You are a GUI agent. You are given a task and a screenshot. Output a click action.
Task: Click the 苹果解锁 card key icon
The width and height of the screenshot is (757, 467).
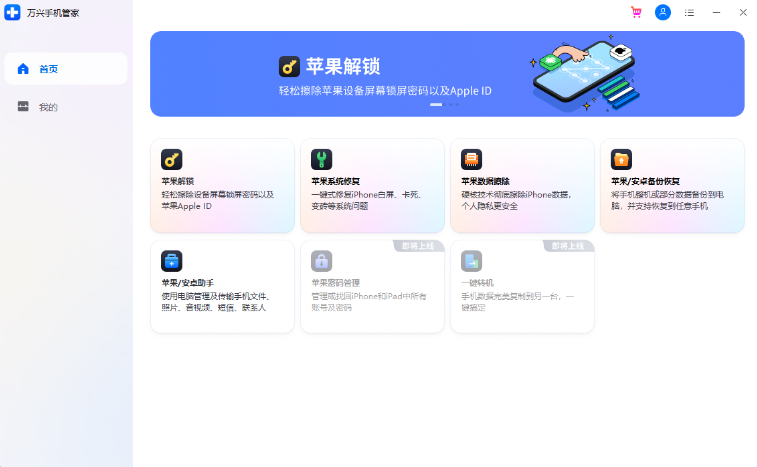pyautogui.click(x=171, y=159)
